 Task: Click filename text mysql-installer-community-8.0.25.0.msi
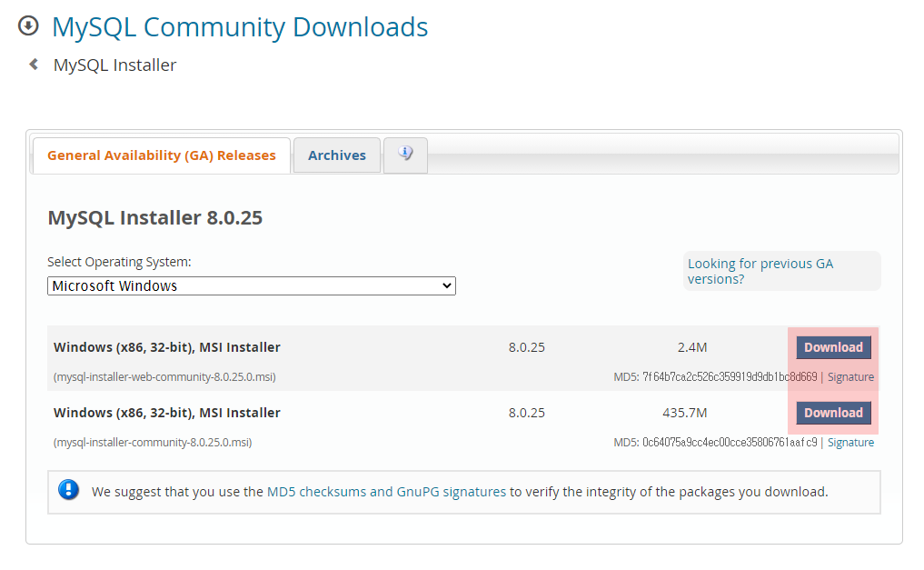(x=153, y=443)
